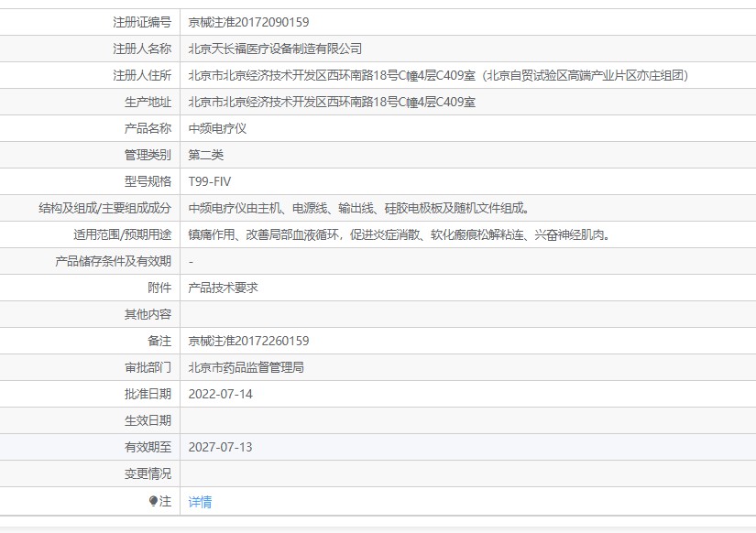Click the 生效日期 label
This screenshot has width=756, height=533.
coord(148,420)
